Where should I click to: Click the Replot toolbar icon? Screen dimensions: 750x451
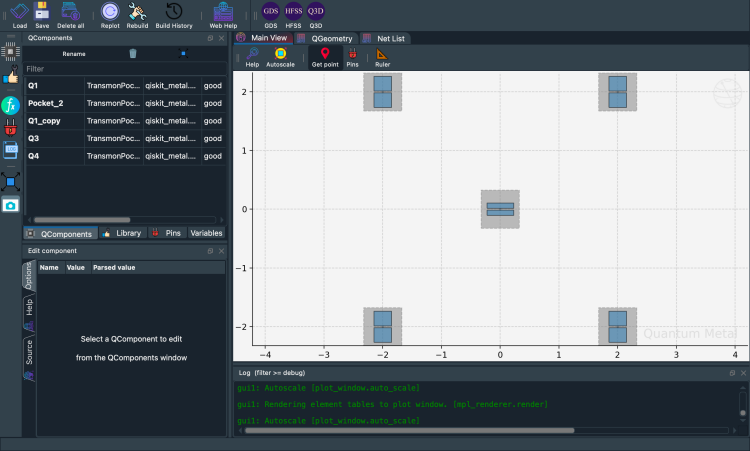click(110, 15)
